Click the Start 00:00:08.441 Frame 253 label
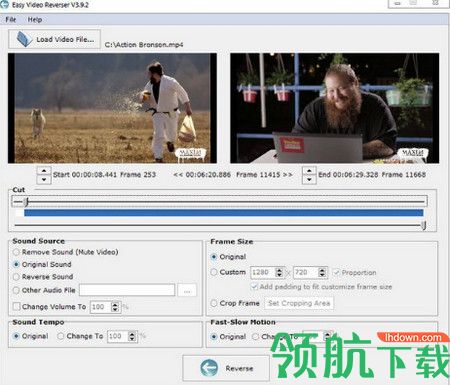This screenshot has height=385, width=450. tap(104, 174)
